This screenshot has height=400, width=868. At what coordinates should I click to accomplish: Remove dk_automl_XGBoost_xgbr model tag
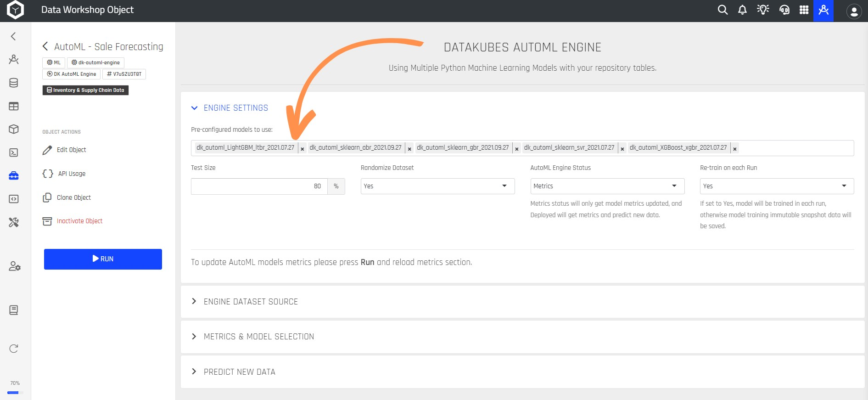point(735,148)
